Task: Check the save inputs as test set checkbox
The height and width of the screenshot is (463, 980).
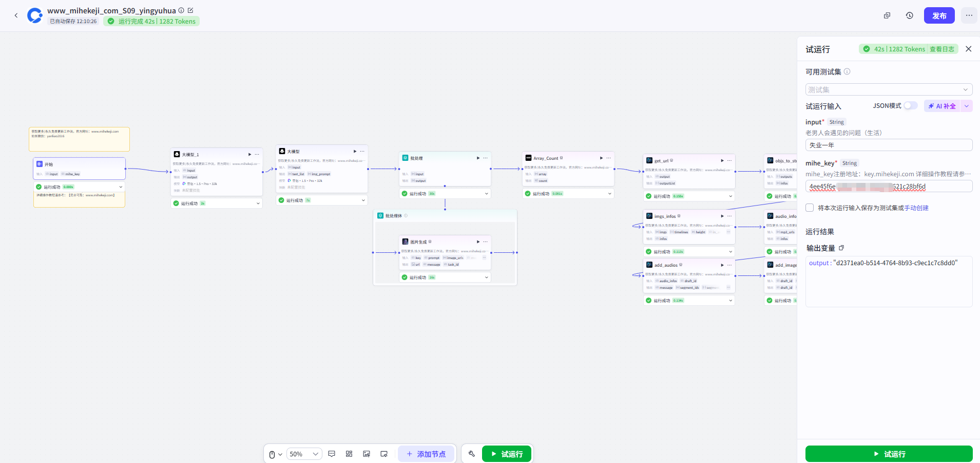Action: pos(810,208)
